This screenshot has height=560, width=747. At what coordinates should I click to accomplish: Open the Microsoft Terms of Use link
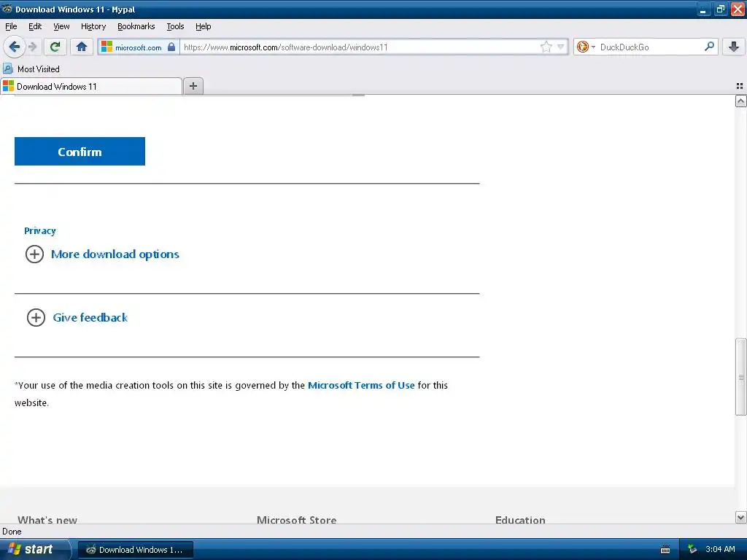click(x=361, y=385)
